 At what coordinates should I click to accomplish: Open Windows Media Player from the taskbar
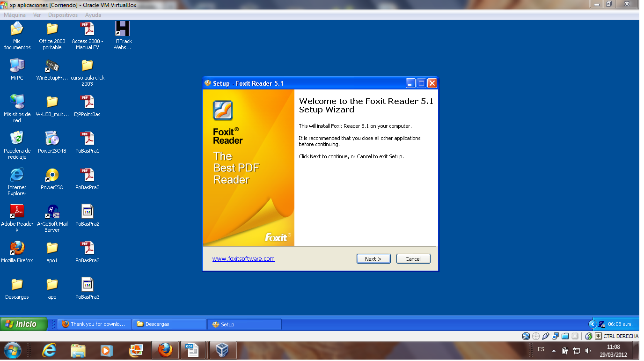(x=107, y=350)
